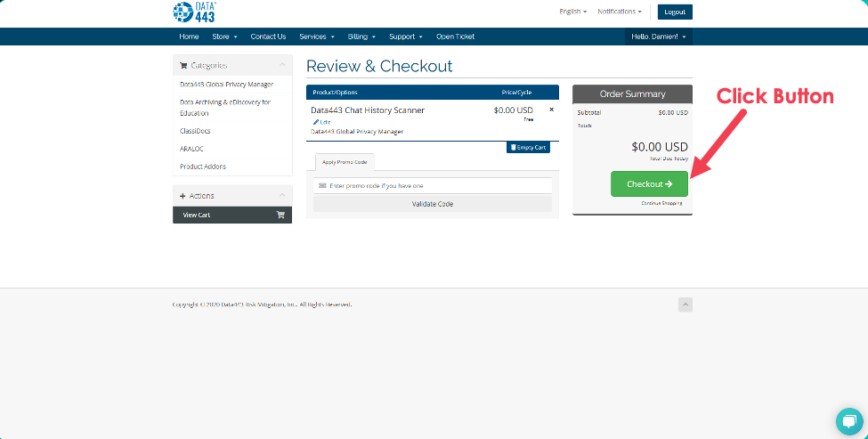This screenshot has height=439, width=868.
Task: Click the Product/Options column header
Action: point(335,93)
